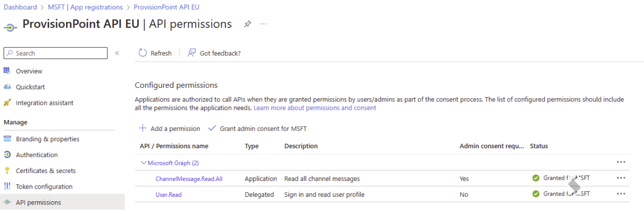The image size is (644, 214).
Task: Open the User.Read permission link
Action: (x=168, y=194)
